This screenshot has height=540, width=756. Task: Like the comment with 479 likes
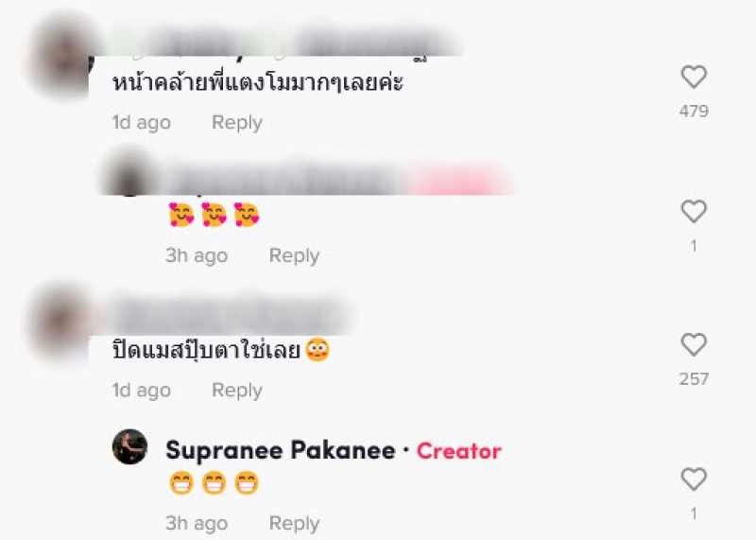(694, 77)
